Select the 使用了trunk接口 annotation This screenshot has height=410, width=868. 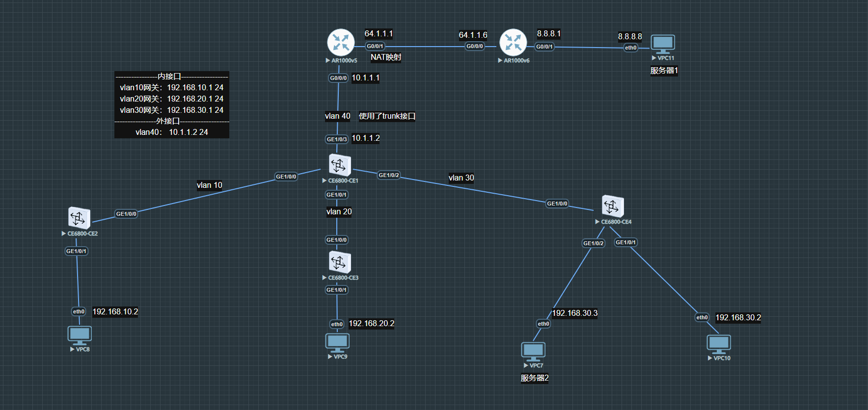pyautogui.click(x=387, y=116)
